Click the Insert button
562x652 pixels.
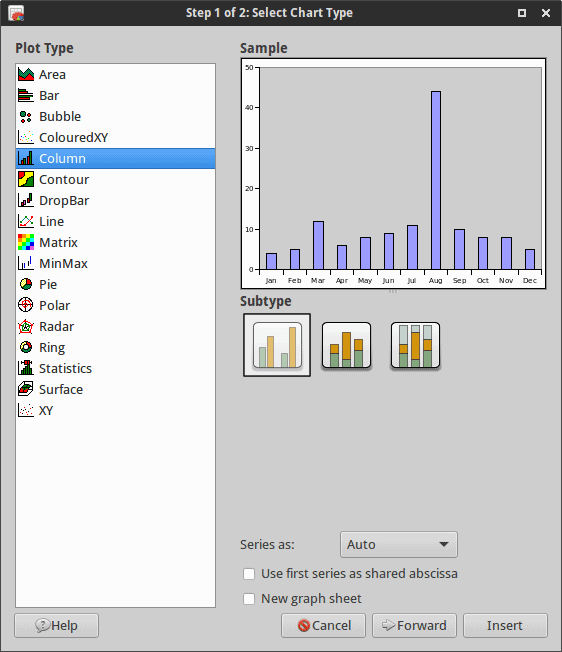pyautogui.click(x=505, y=625)
